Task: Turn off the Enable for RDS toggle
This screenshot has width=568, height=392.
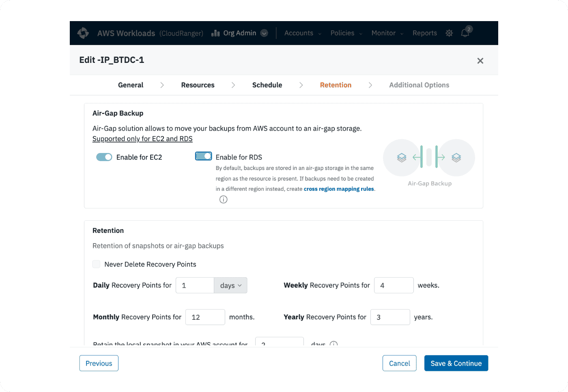Action: click(204, 156)
